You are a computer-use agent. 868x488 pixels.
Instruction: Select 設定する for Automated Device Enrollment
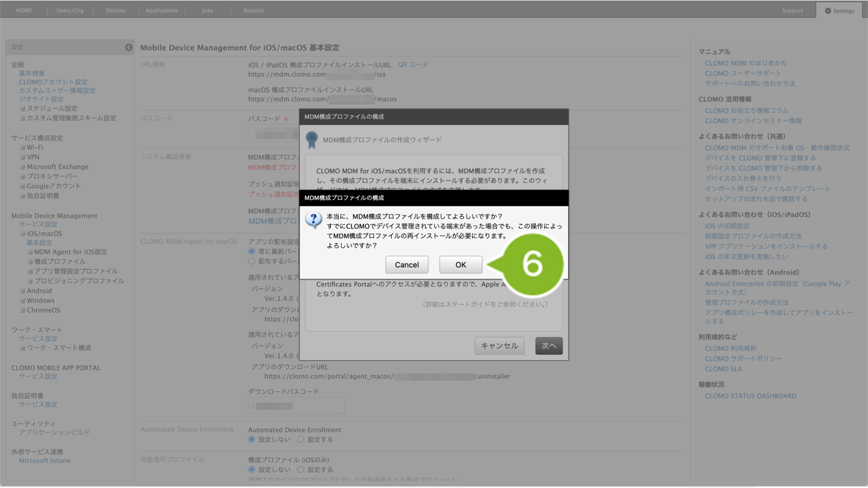coord(301,439)
